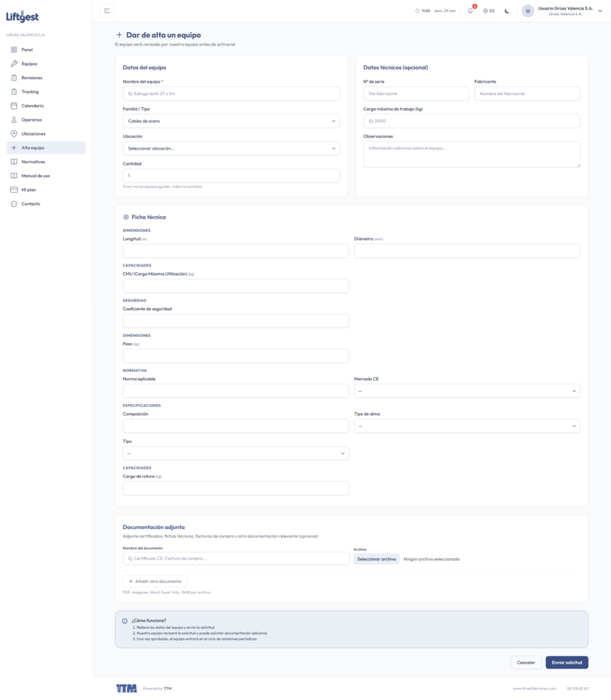611x700 pixels.
Task: Click the Mi plan card icon
Action: [14, 190]
